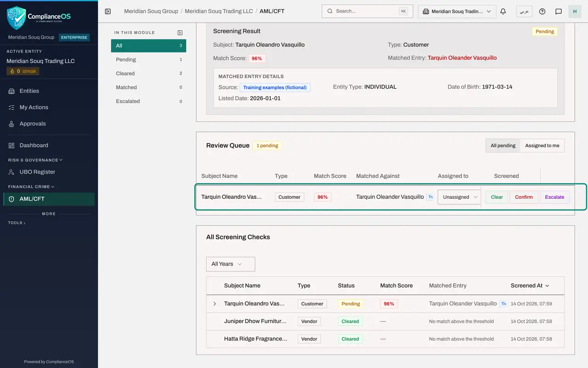Show All pending reviews
The height and width of the screenshot is (368, 588).
click(503, 145)
